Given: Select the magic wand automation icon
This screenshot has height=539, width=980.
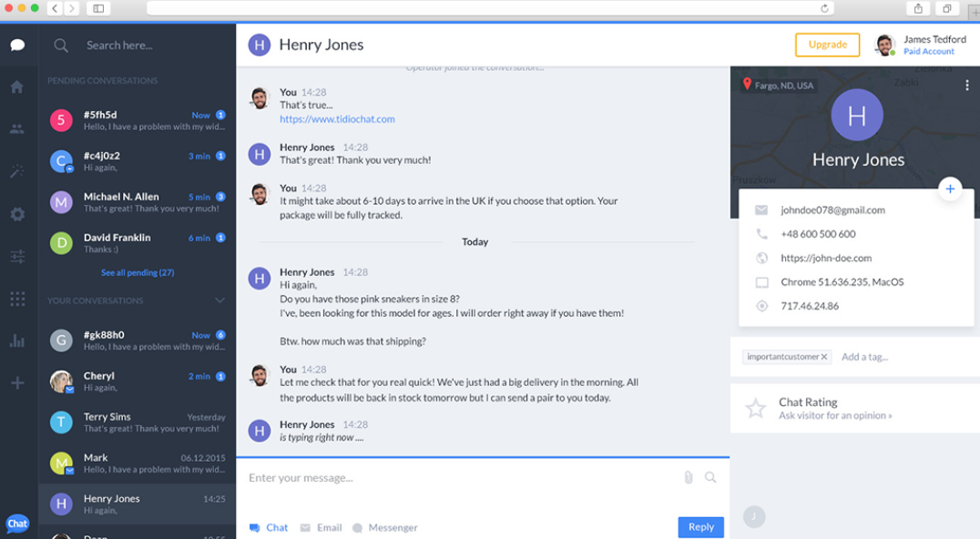Looking at the screenshot, I should coord(16,171).
